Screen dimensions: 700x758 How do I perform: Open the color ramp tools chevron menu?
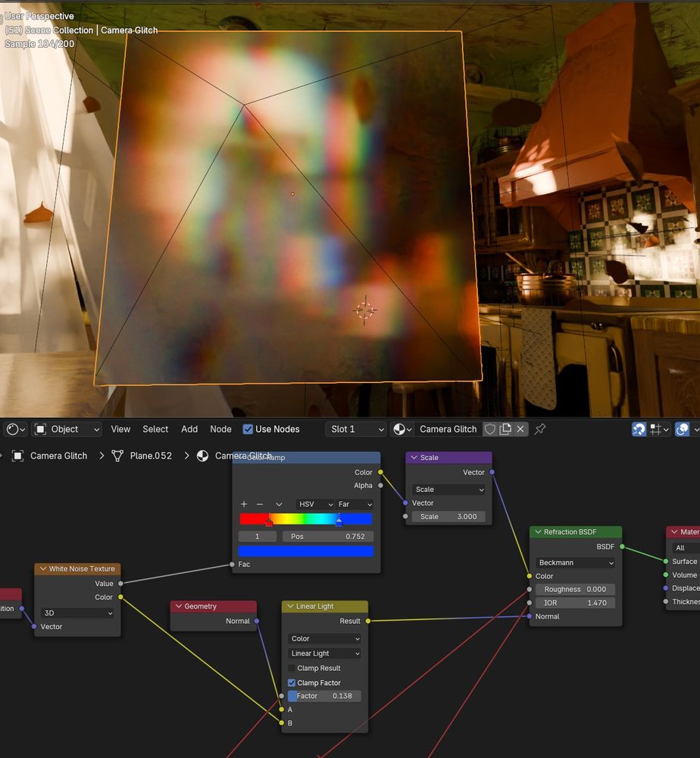279,504
